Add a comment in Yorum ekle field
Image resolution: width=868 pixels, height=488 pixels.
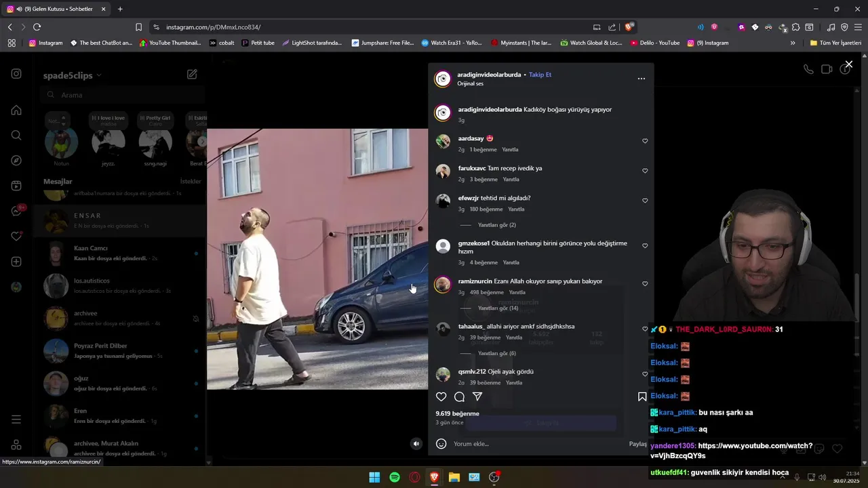tap(539, 443)
